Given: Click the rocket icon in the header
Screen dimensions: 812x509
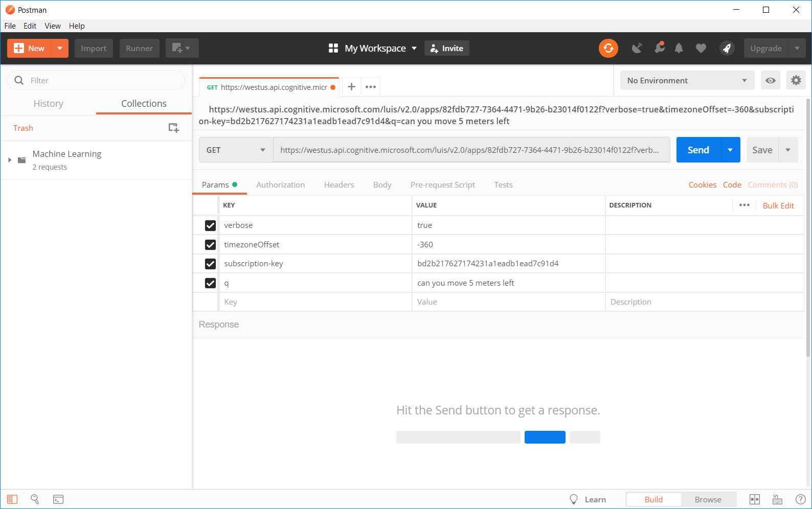Looking at the screenshot, I should (x=727, y=48).
